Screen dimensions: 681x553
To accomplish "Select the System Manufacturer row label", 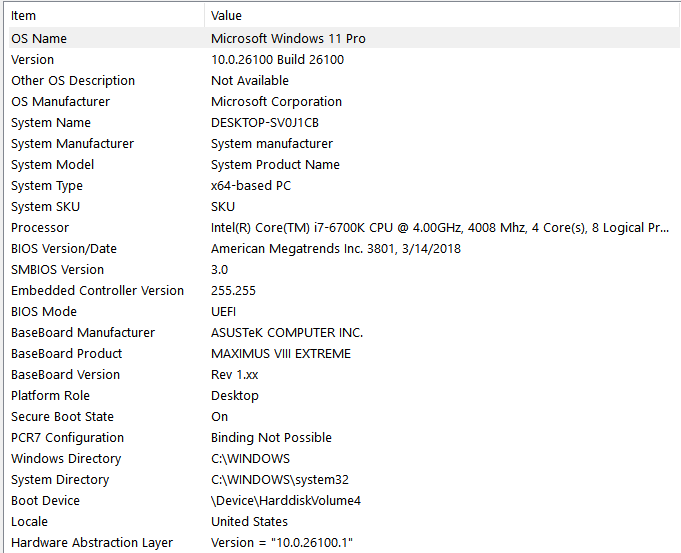I will 72,143.
